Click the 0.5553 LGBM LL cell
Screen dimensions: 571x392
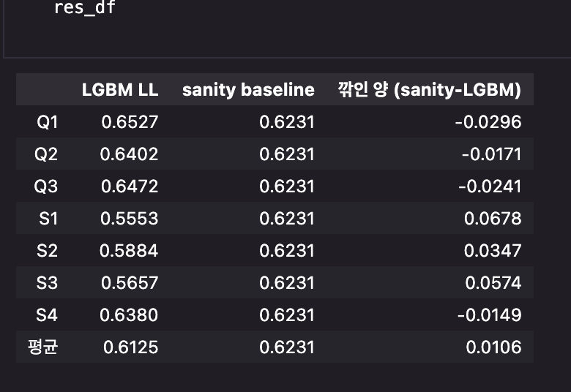130,219
